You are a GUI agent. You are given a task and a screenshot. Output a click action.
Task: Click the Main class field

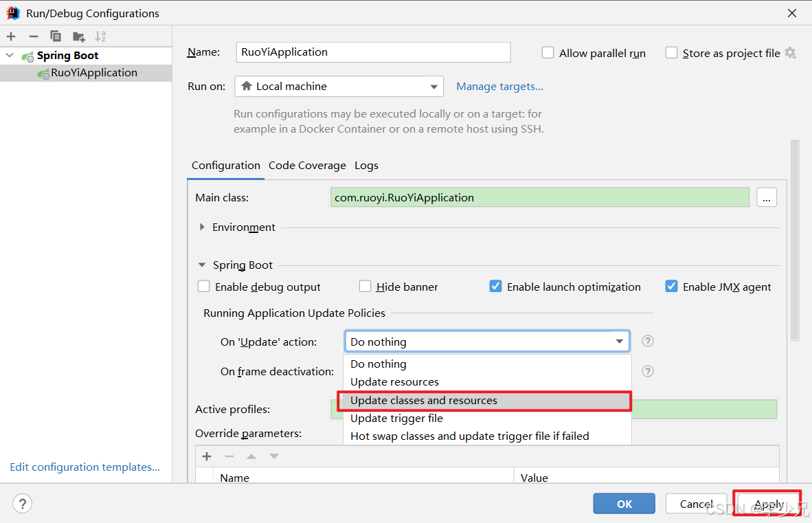tap(539, 198)
